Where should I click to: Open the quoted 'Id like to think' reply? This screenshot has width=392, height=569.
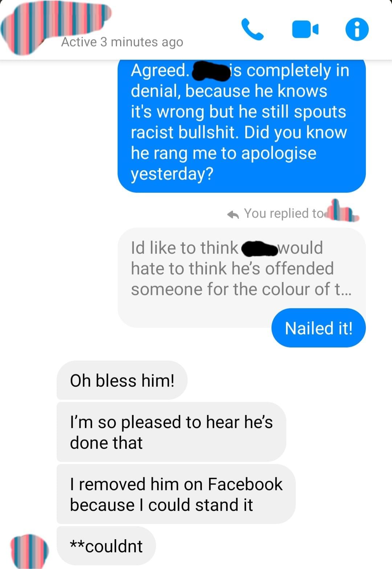click(242, 277)
